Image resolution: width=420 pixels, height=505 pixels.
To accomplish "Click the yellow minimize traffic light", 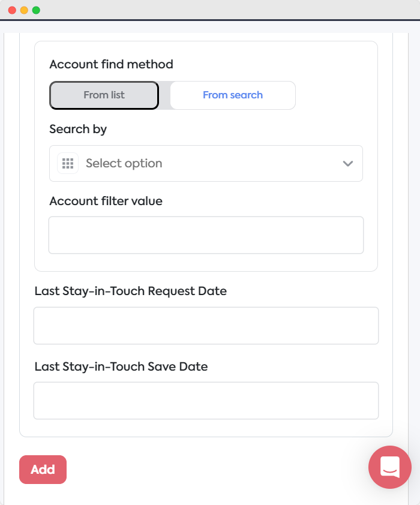I will pyautogui.click(x=24, y=10).
